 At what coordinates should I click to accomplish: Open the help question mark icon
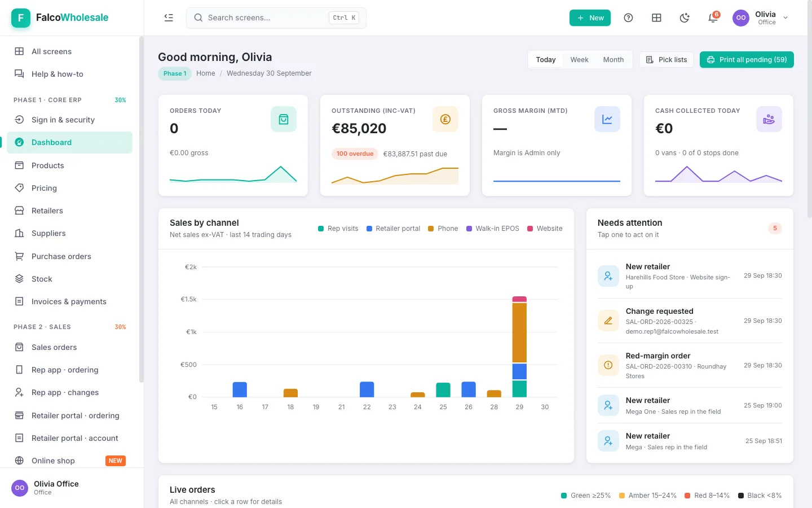[628, 18]
